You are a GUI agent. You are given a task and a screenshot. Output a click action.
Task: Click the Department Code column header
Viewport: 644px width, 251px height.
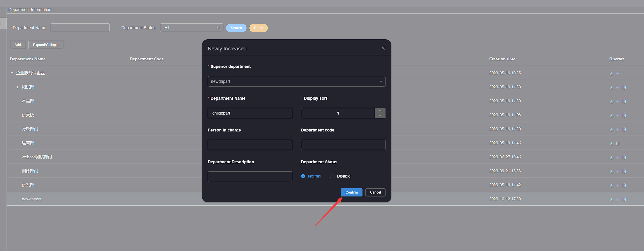pyautogui.click(x=147, y=59)
